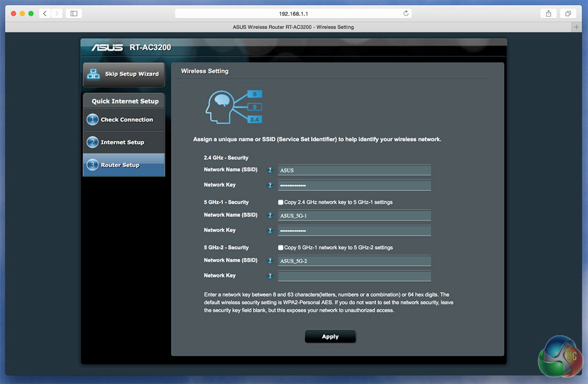Reload the page with the refresh icon
The image size is (588, 384).
[x=406, y=14]
